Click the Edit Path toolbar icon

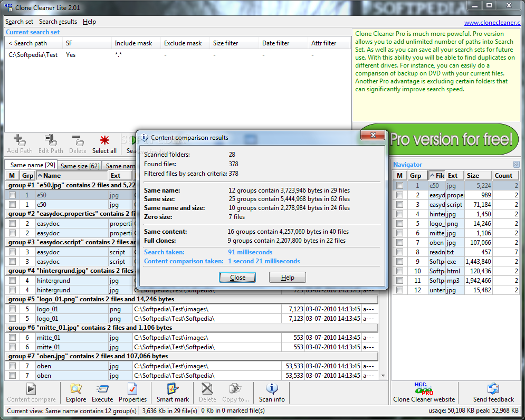tap(51, 141)
